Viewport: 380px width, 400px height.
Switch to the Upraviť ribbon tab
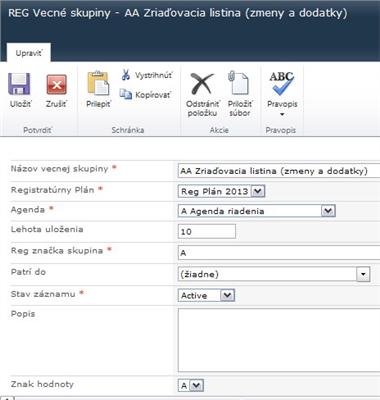tap(29, 53)
